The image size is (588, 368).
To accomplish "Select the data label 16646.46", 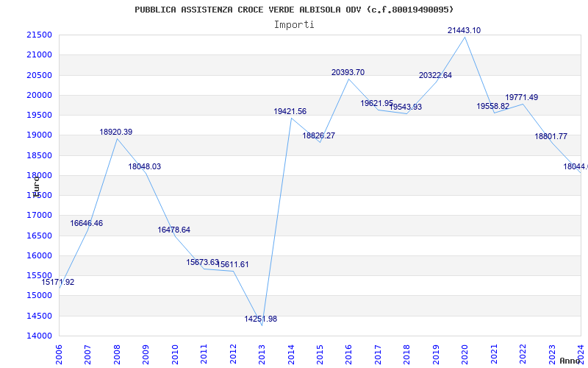I will [x=87, y=223].
